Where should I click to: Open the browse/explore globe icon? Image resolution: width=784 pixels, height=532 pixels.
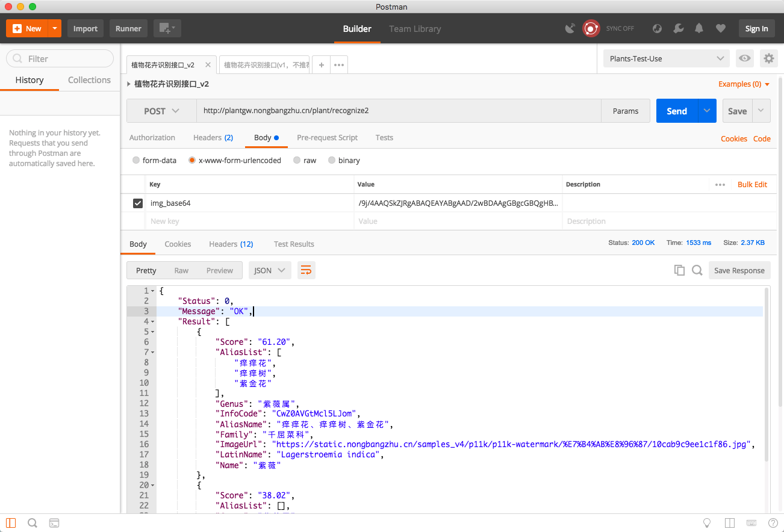tap(658, 28)
